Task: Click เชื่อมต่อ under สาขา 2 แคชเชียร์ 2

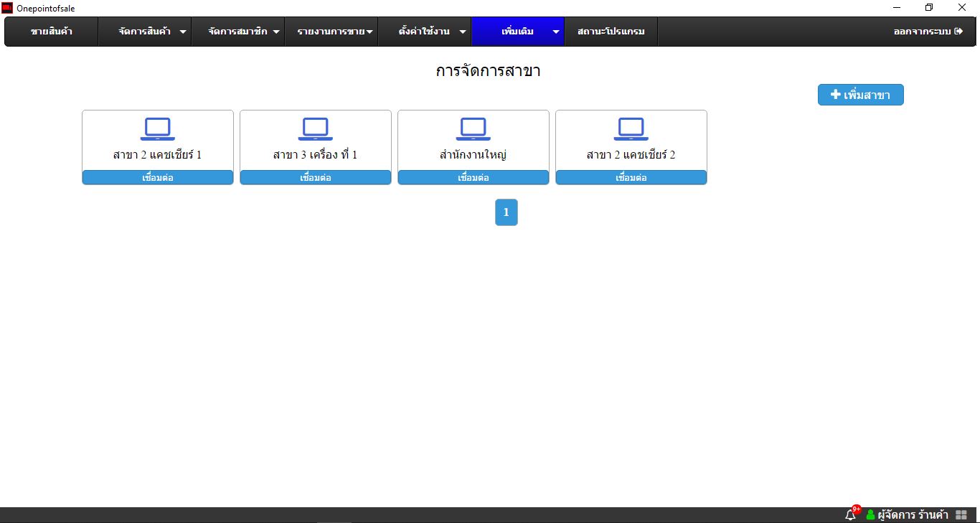Action: (631, 177)
